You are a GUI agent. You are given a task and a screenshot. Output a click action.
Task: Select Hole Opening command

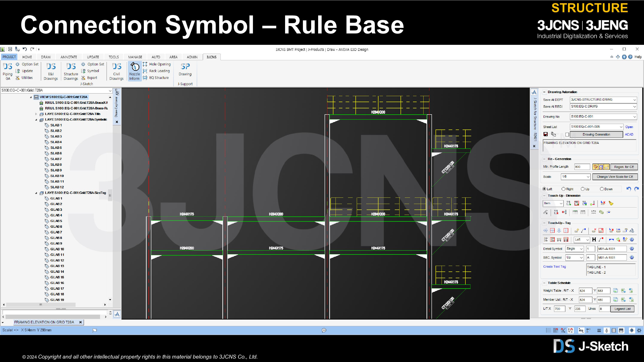pos(157,64)
